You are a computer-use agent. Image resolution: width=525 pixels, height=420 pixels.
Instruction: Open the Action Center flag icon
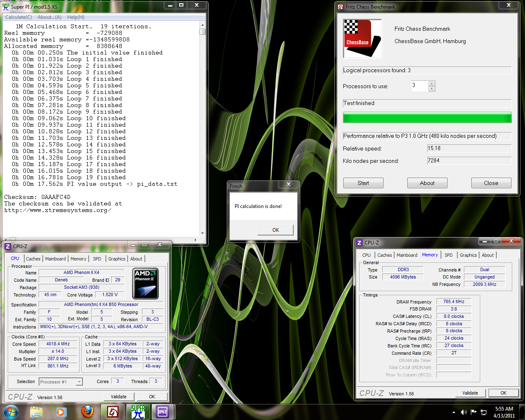[474, 412]
